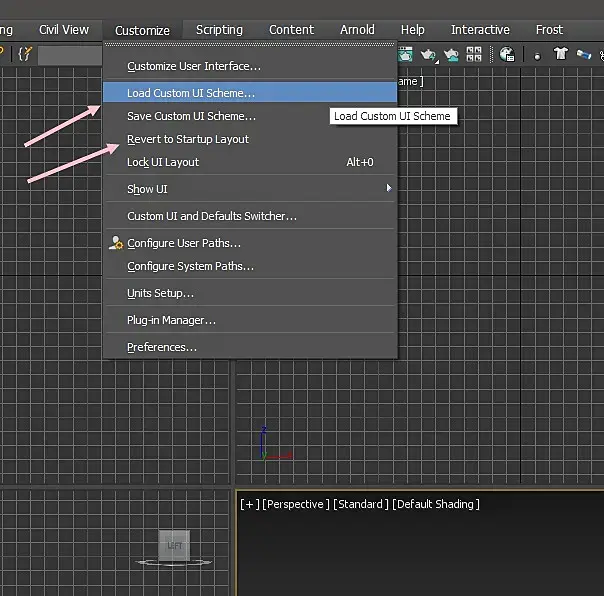Viewport: 604px width, 596px height.
Task: Open the Rendered Frame Window grid icon
Action: pos(474,54)
